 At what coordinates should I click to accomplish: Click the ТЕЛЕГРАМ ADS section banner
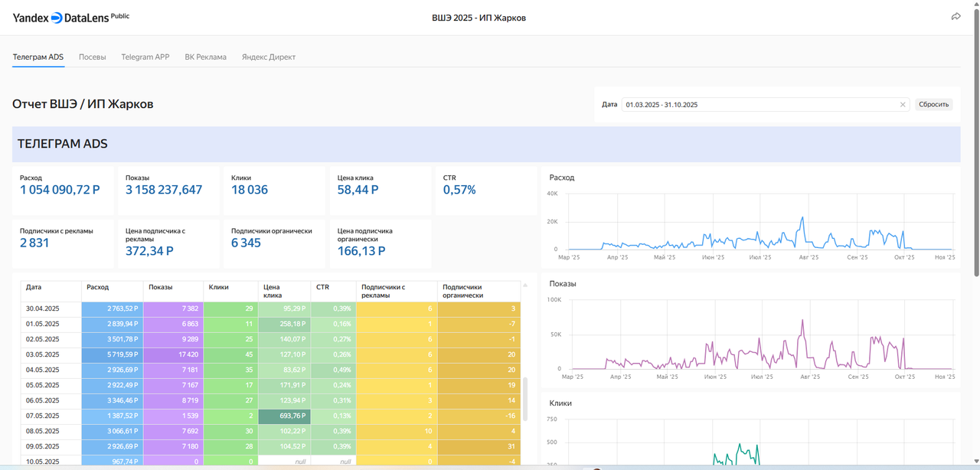[486, 144]
